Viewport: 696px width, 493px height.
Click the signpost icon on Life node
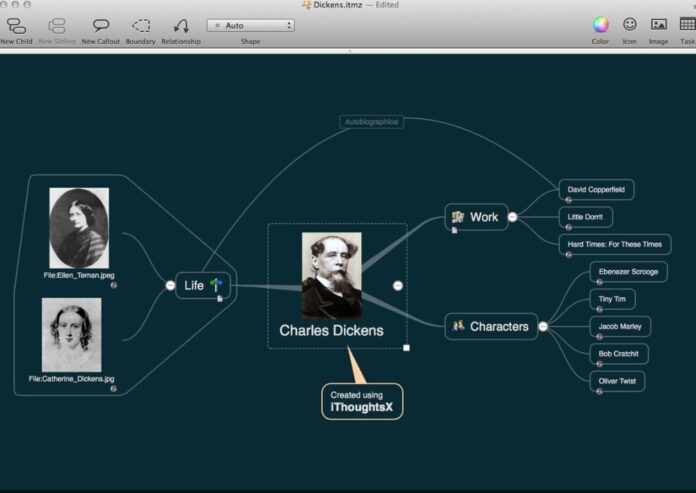pos(216,285)
